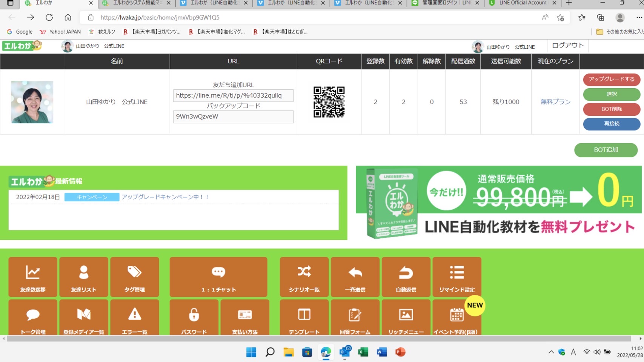Open a new browser tab
Image resolution: width=644 pixels, height=362 pixels.
click(x=569, y=3)
